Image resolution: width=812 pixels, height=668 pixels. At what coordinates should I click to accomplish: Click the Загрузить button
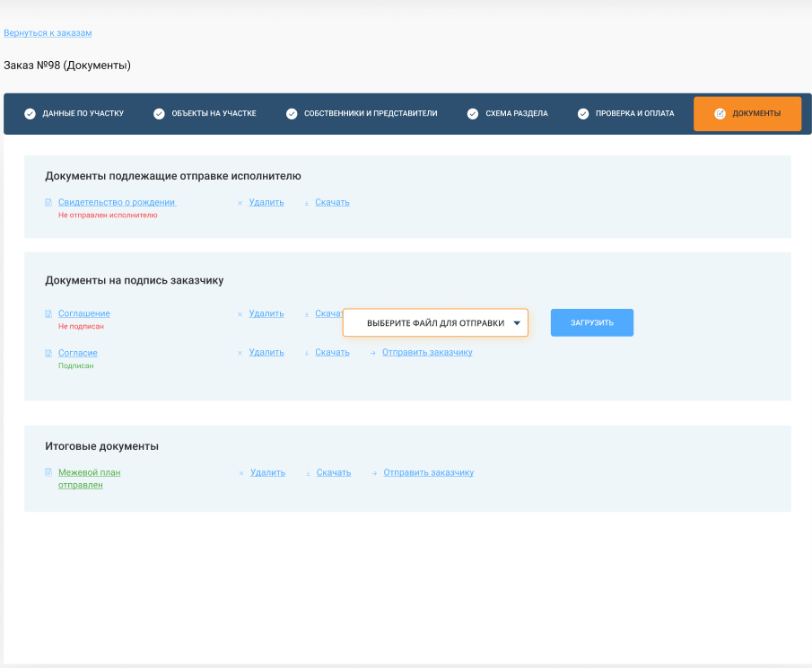click(592, 323)
